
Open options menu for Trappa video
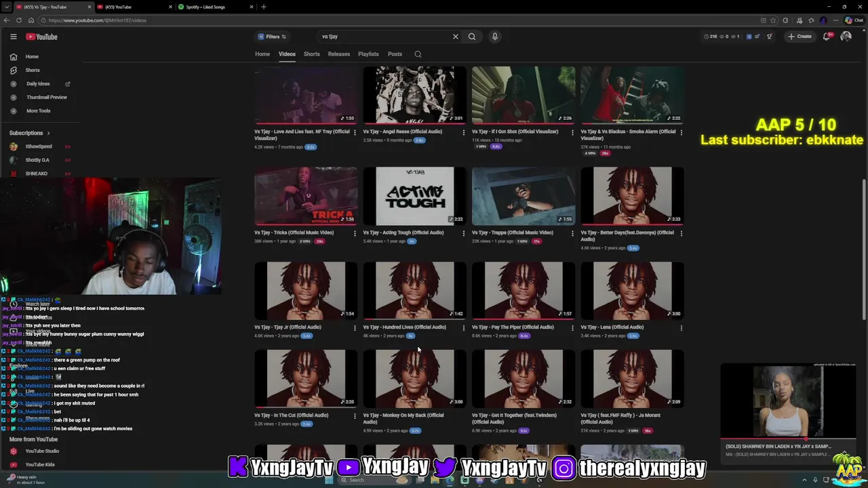pyautogui.click(x=572, y=233)
